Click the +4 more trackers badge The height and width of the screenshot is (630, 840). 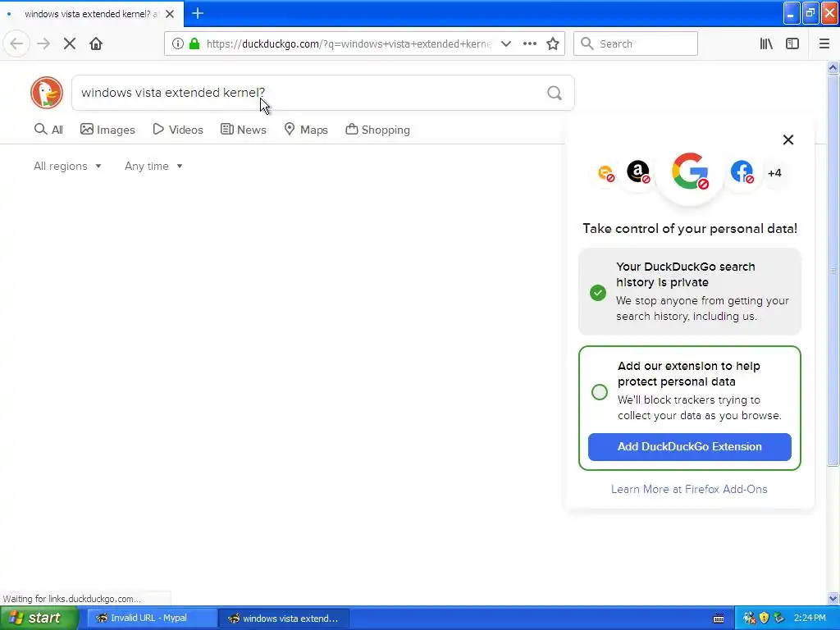pos(774,173)
